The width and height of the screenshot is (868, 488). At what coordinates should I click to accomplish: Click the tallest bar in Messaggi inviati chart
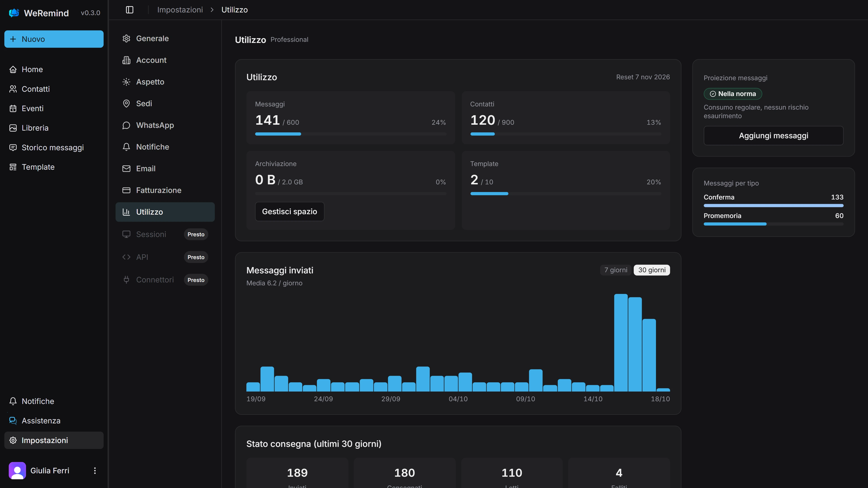tap(621, 343)
